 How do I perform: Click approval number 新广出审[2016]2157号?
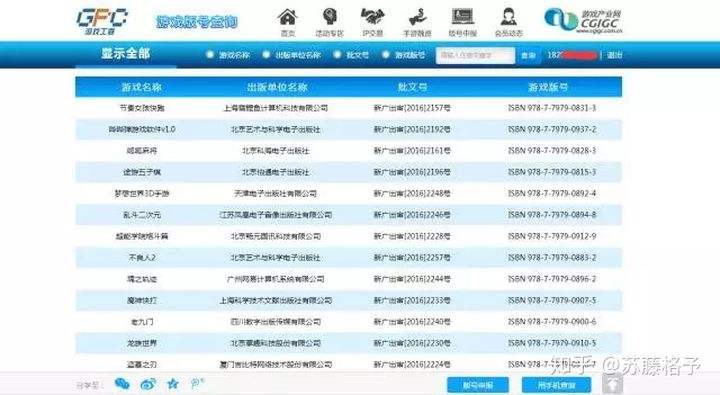click(x=412, y=108)
